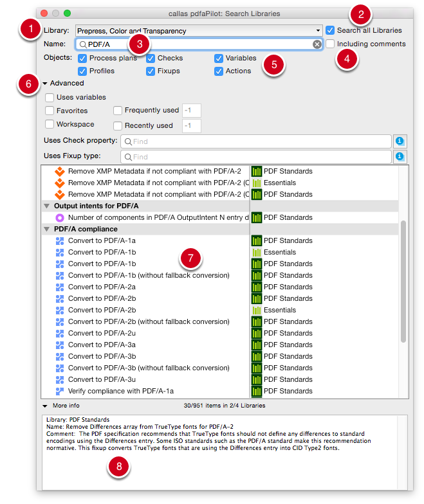Open the Library dropdown
This screenshot has width=424, height=504.
pyautogui.click(x=198, y=31)
